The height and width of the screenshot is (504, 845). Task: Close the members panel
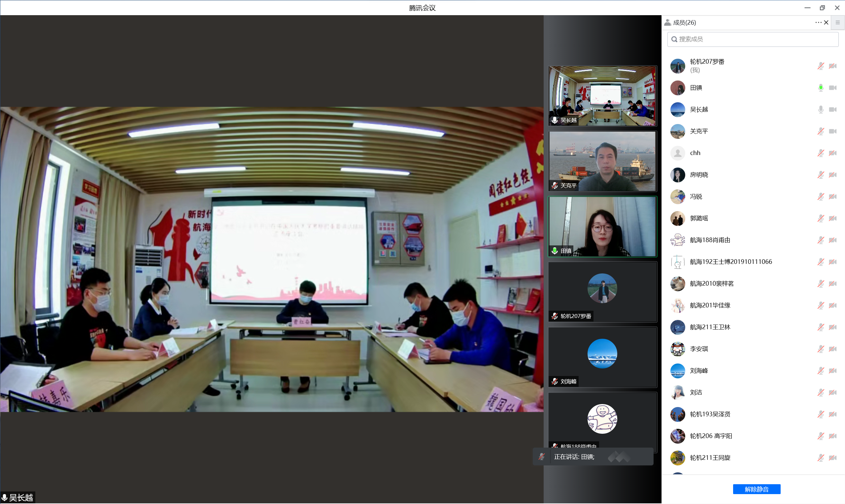(826, 22)
